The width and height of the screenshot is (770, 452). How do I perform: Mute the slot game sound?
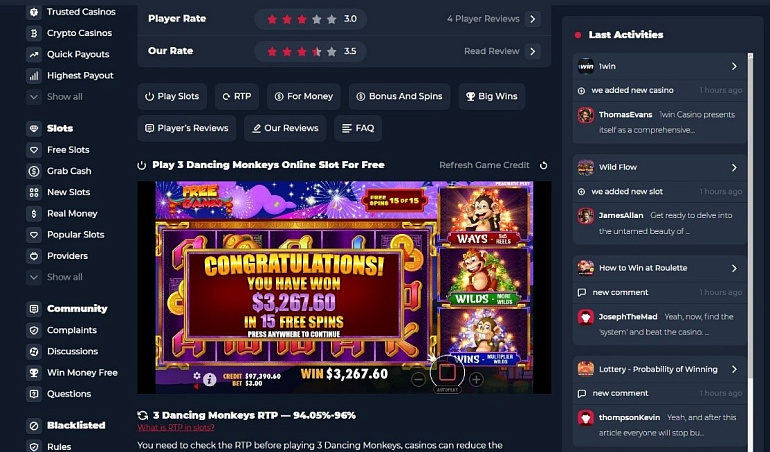(197, 386)
